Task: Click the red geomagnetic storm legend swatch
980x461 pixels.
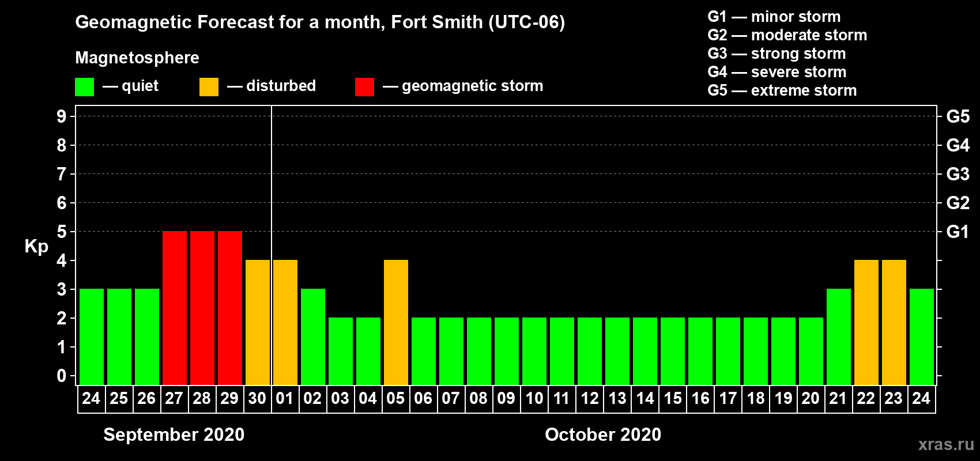Action: [x=364, y=87]
